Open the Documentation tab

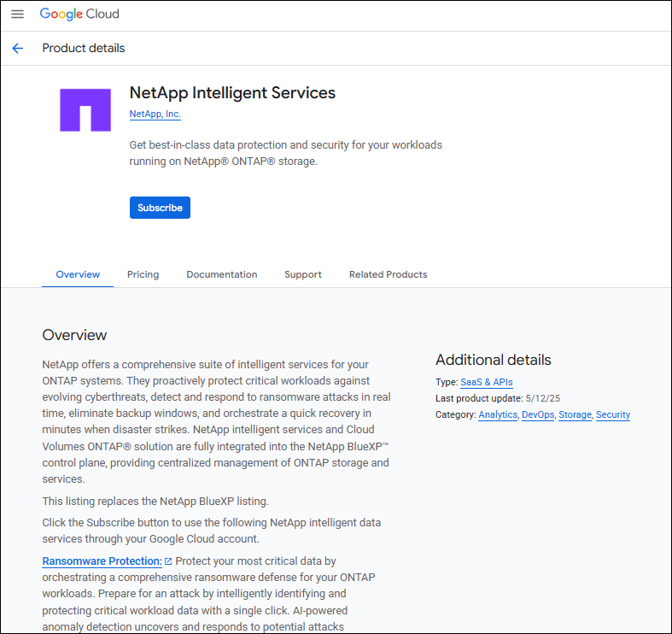click(221, 274)
